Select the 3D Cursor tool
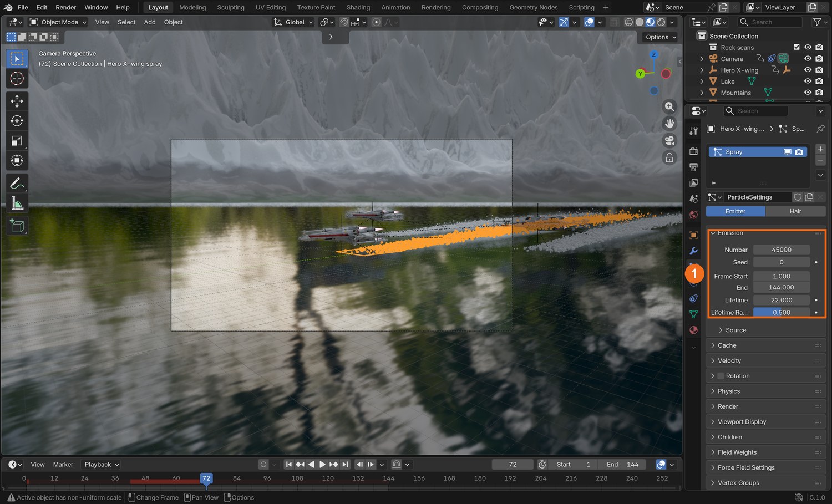The image size is (832, 504). pos(17,79)
